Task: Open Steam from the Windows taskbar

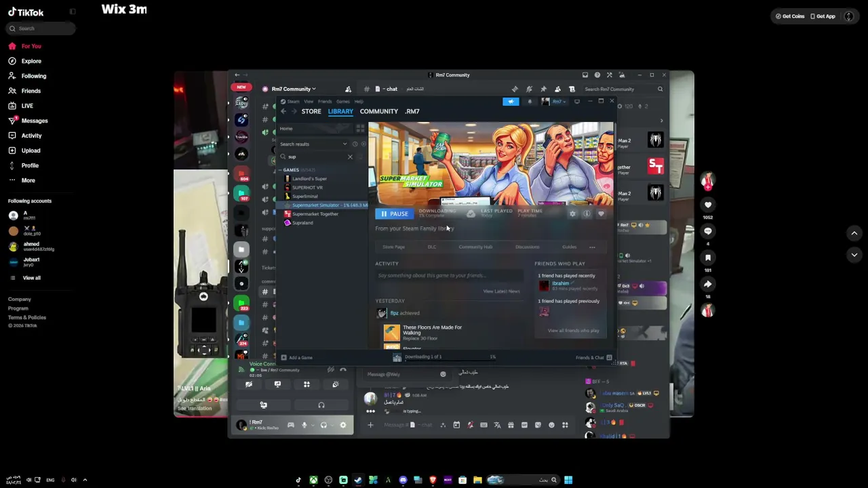Action: click(358, 480)
